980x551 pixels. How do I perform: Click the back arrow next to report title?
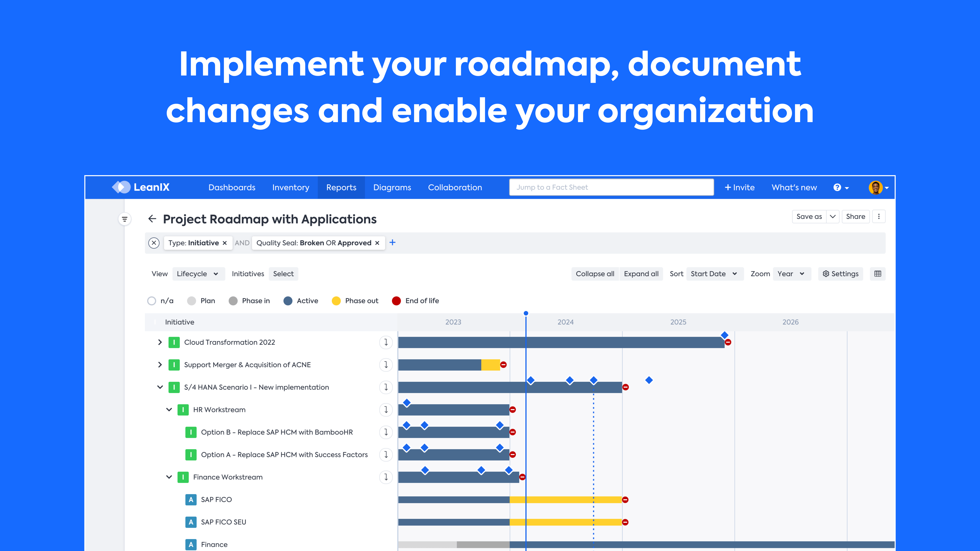point(152,219)
